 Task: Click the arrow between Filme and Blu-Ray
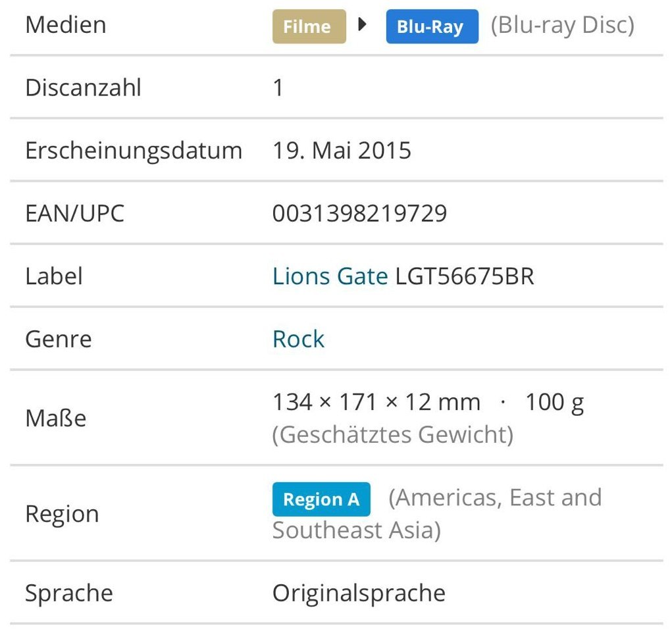[362, 26]
